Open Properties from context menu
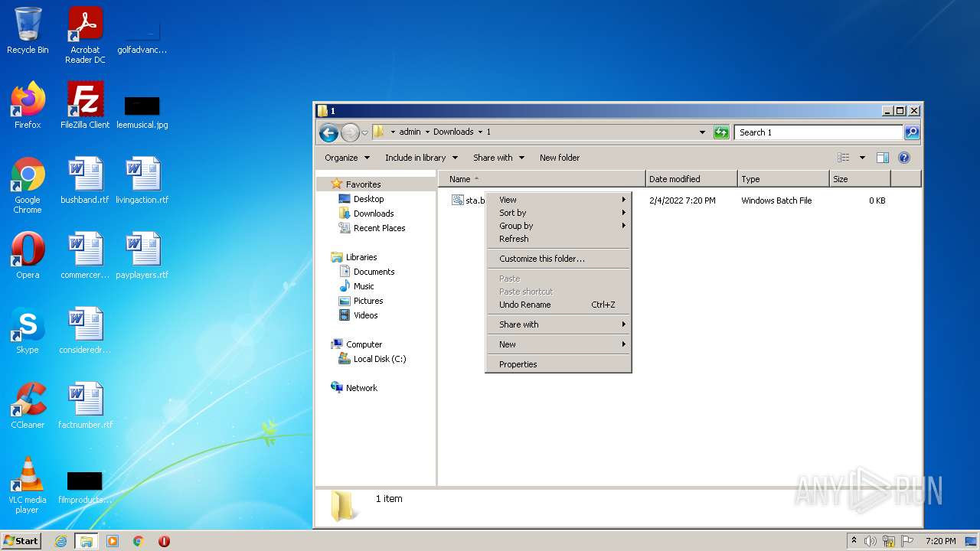 (558, 364)
